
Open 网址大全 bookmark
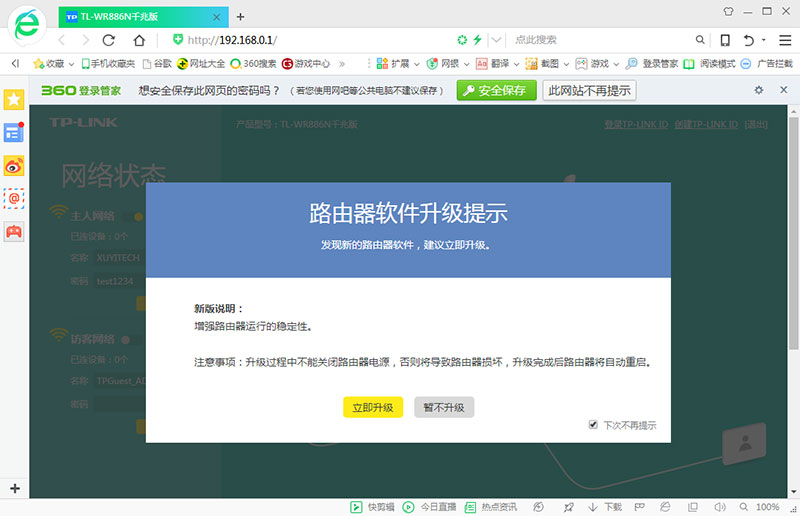(201, 63)
